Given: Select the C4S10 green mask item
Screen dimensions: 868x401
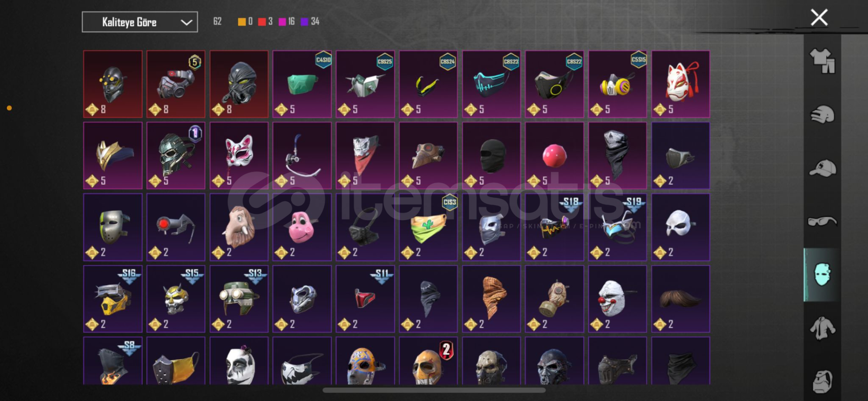Looking at the screenshot, I should coord(302,84).
